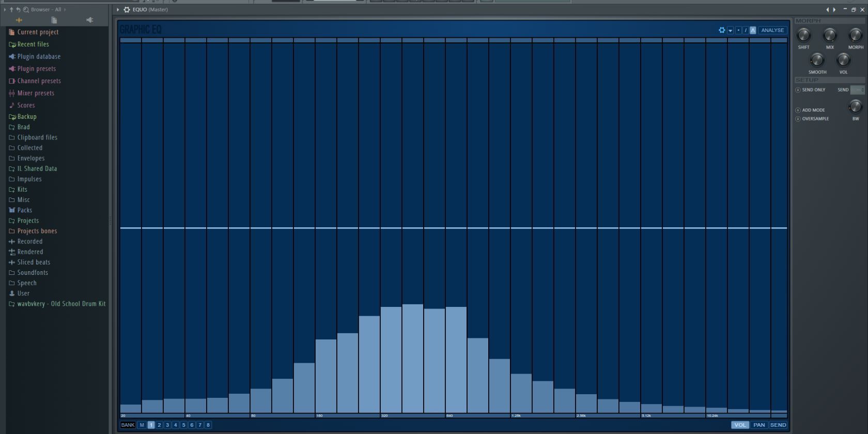Go to the previous preset with the left arrow
The width and height of the screenshot is (868, 434).
pos(827,9)
